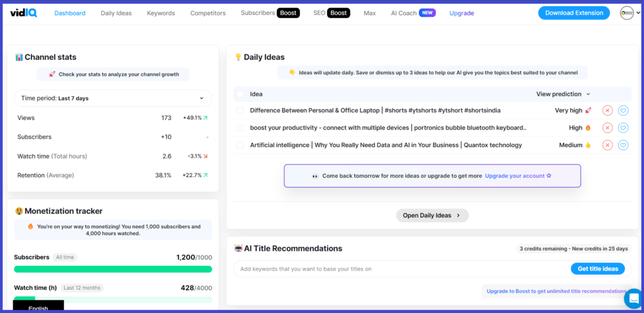Click the Retention 38.1% value
Image resolution: width=644 pixels, height=313 pixels.
coord(163,175)
